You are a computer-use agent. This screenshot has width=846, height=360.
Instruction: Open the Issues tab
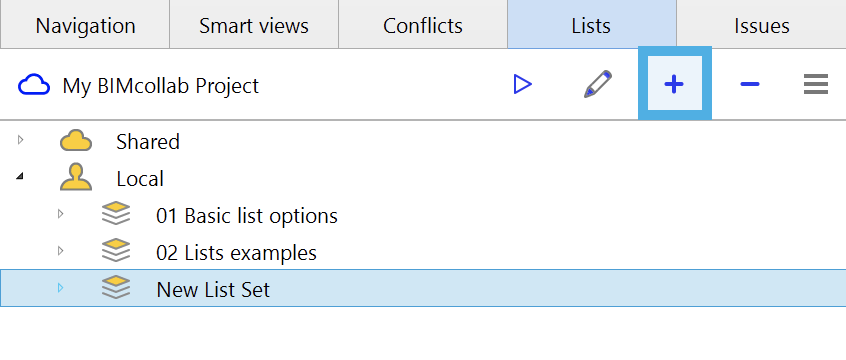click(x=761, y=24)
